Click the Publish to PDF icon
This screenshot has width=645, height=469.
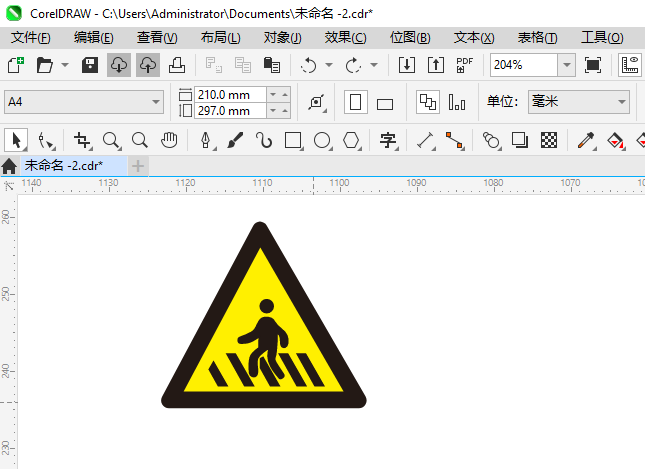(465, 65)
